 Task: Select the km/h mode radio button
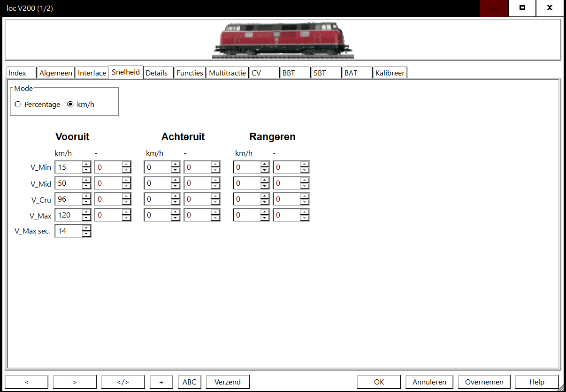pyautogui.click(x=70, y=105)
